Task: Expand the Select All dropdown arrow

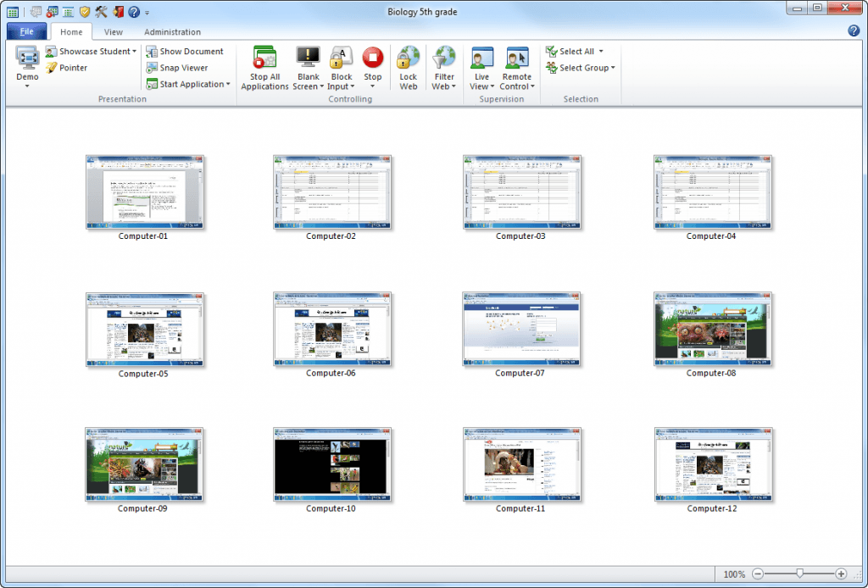Action: coord(601,52)
